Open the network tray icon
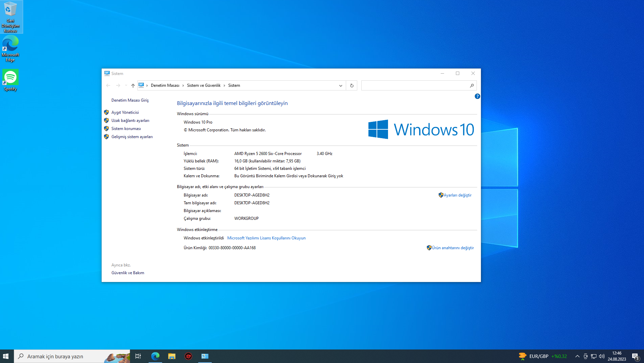The width and height of the screenshot is (644, 363). pos(594,356)
